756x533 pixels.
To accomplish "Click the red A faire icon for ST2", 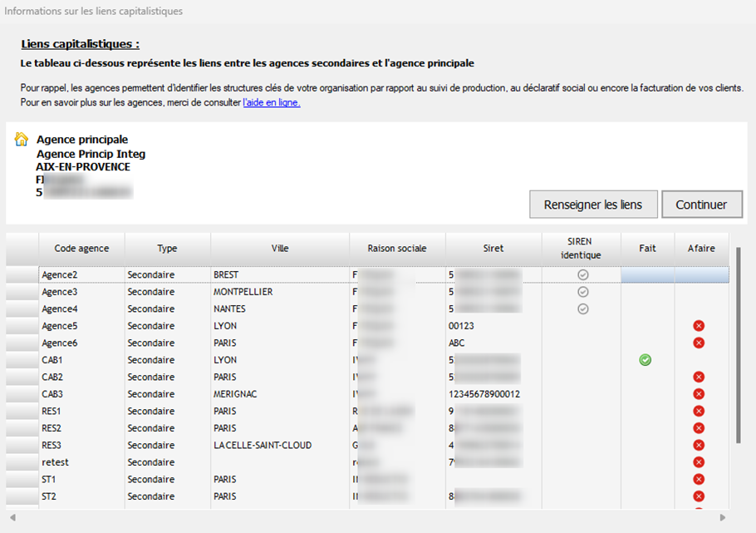I will (699, 496).
